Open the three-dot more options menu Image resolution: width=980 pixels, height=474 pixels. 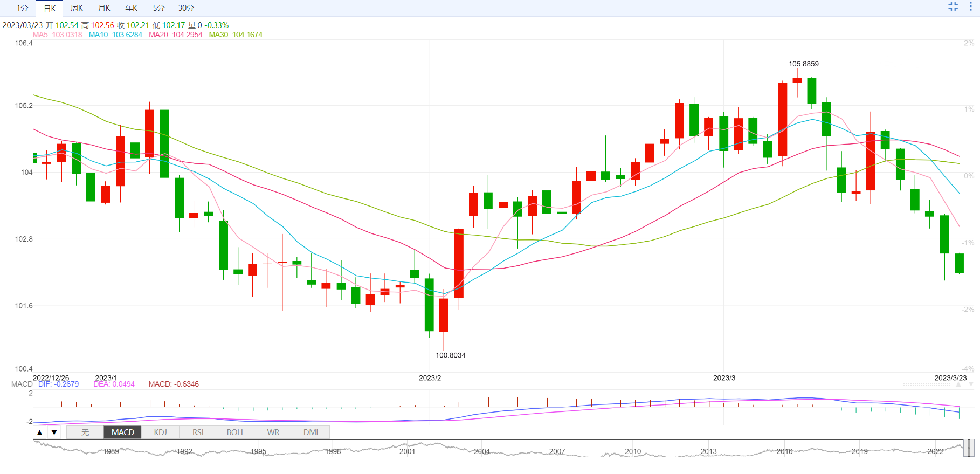pos(970,6)
